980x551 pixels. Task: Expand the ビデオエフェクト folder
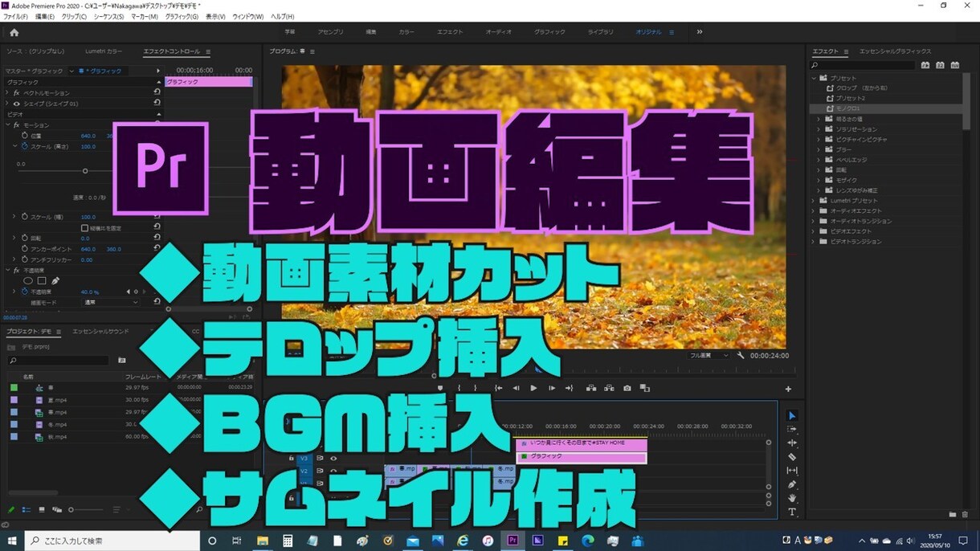813,231
